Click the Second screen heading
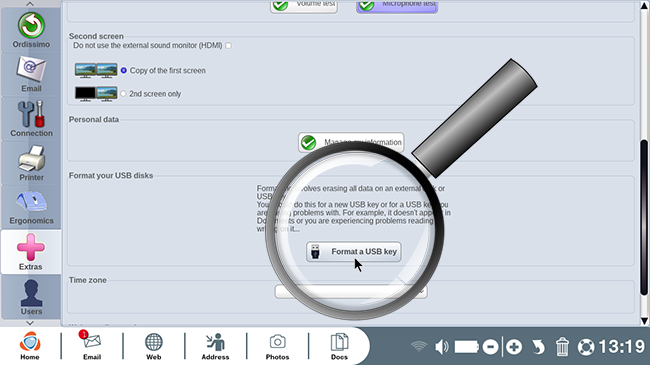This screenshot has width=650, height=365. pyautogui.click(x=96, y=36)
